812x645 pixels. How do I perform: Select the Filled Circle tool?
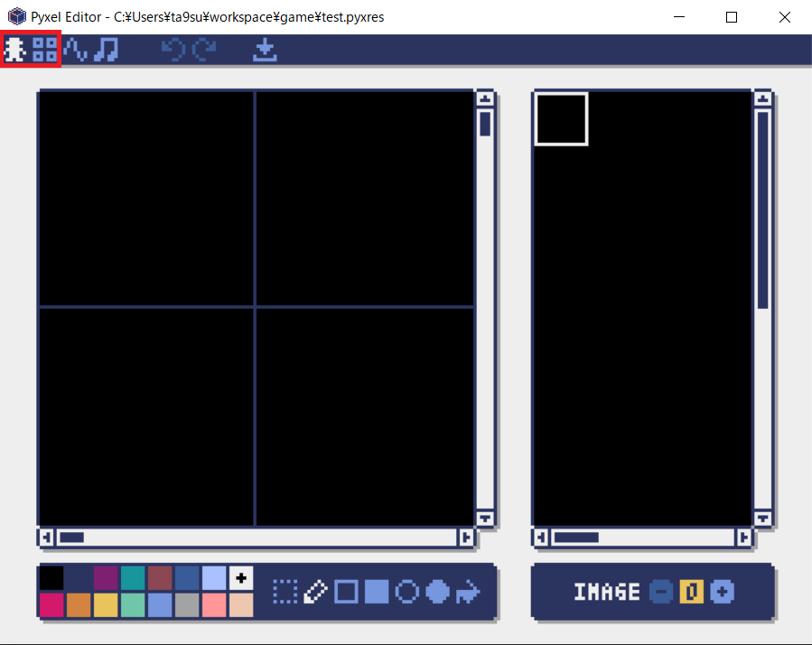437,592
